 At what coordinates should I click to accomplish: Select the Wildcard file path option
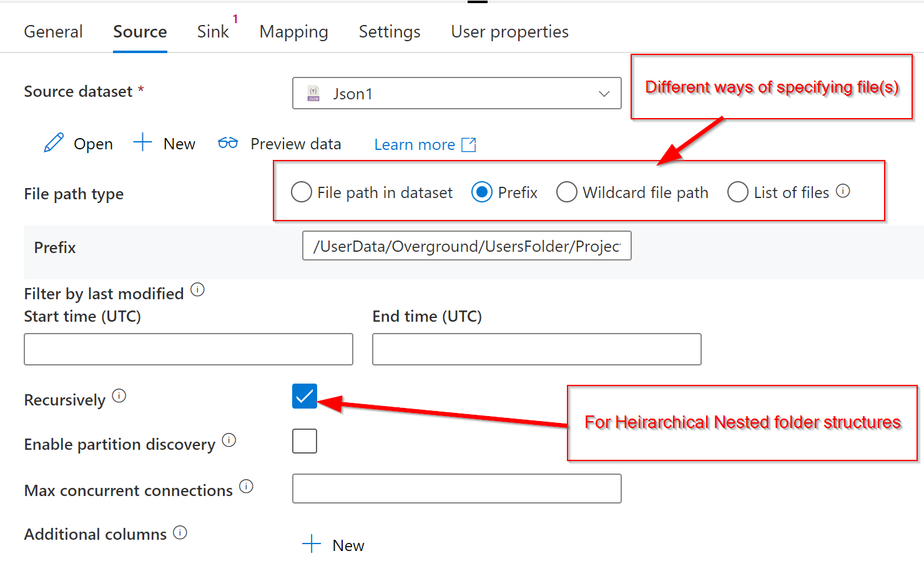coord(567,192)
